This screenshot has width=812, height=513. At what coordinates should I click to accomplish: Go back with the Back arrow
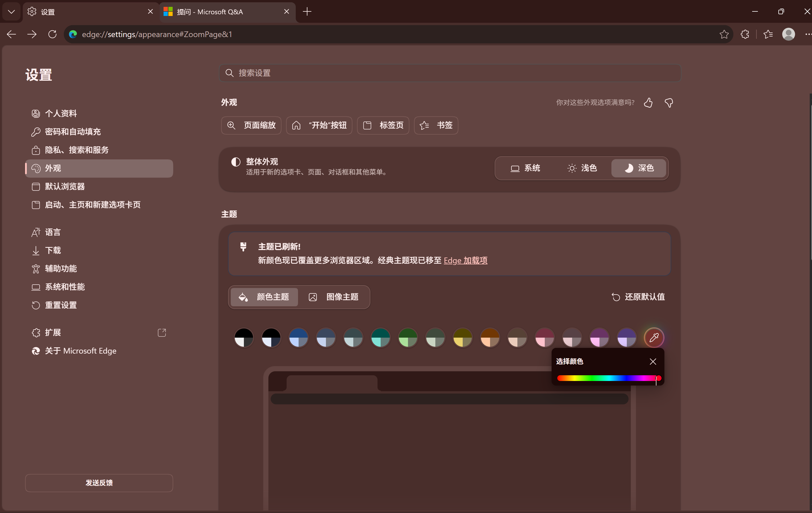[x=11, y=34]
